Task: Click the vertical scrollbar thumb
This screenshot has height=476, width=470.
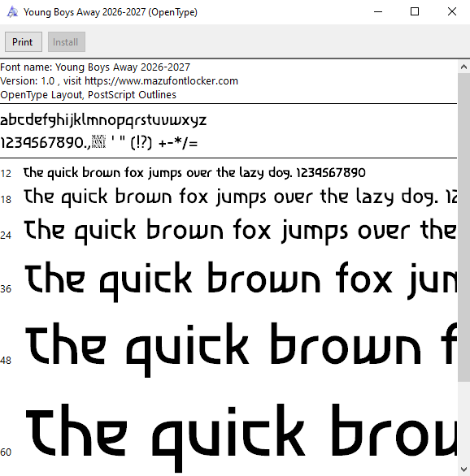Action: tap(463, 227)
